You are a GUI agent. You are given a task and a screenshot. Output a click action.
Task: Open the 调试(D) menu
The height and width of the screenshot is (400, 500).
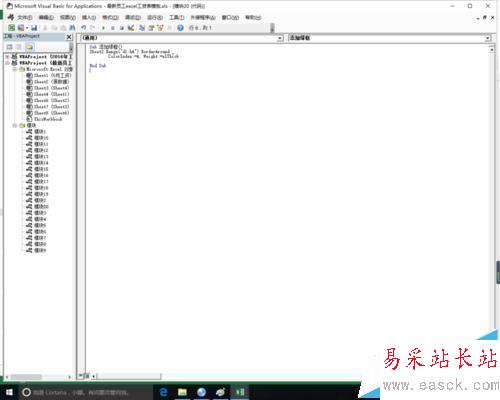tap(133, 17)
